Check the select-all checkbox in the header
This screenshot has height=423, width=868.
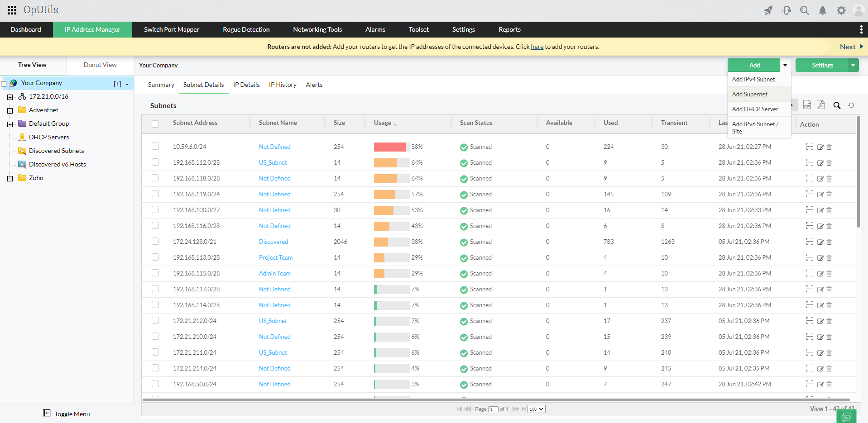[155, 124]
